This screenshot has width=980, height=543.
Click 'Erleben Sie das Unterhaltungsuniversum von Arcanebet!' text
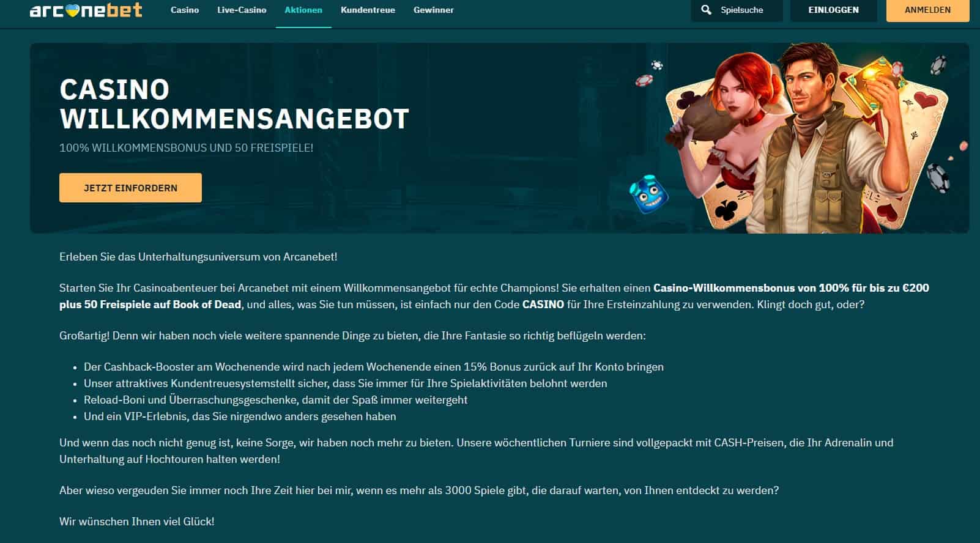pos(198,257)
